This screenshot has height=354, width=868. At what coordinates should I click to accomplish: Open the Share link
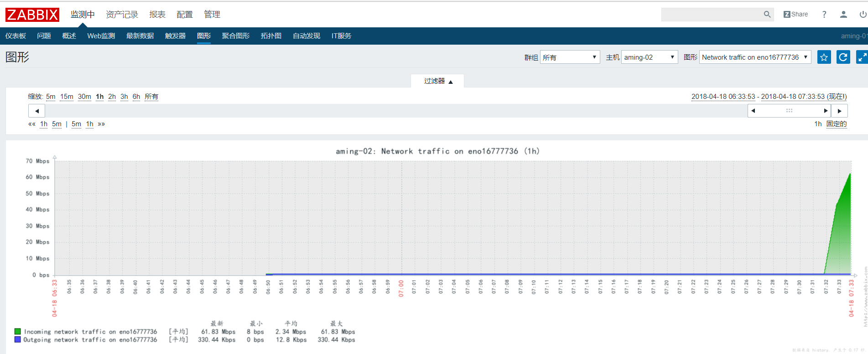pos(795,15)
